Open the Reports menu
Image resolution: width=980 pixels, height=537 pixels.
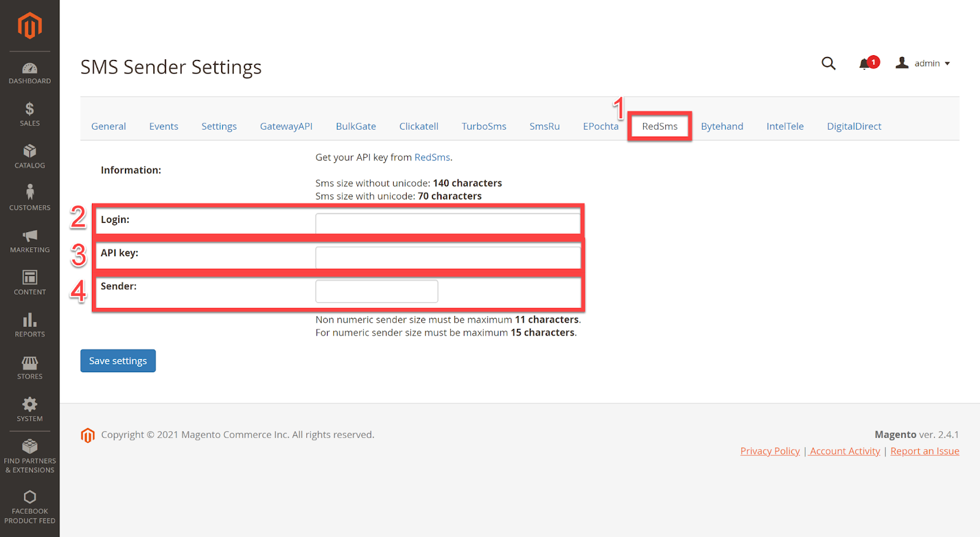pos(29,325)
